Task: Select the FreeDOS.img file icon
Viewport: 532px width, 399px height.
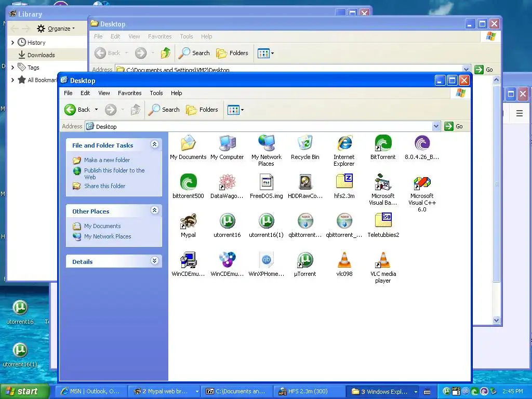Action: (x=267, y=182)
